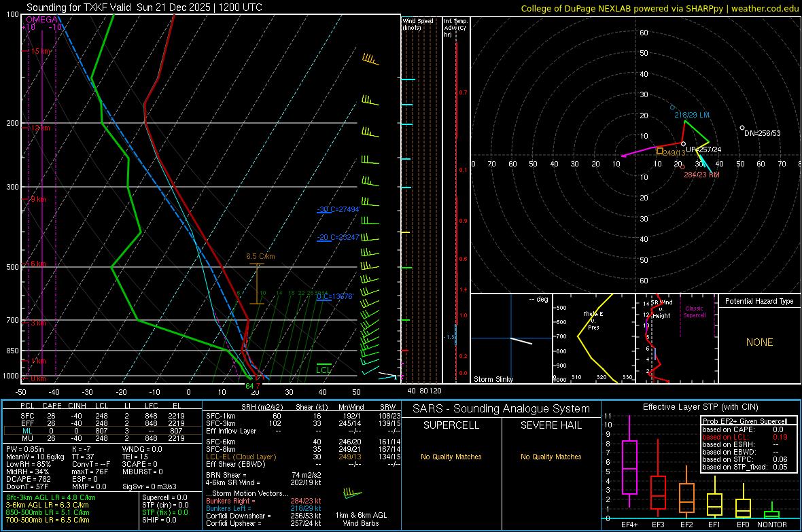Click the 'Effective Layer STP (with CIN)' title
The image size is (802, 532).
[x=700, y=407]
